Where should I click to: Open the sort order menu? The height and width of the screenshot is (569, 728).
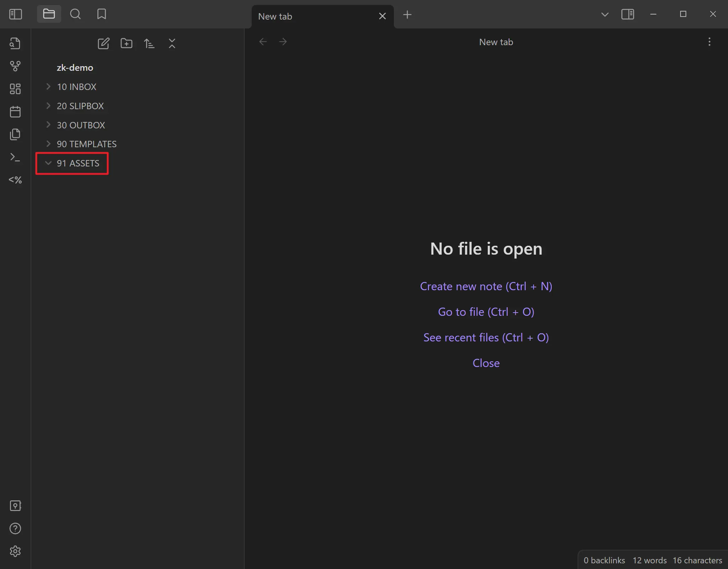(149, 43)
